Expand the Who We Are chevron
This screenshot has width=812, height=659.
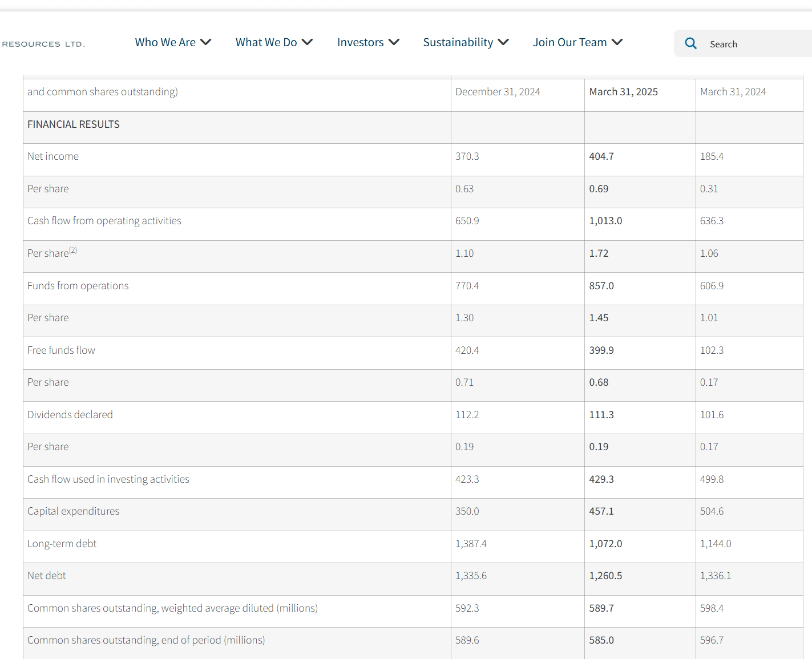pyautogui.click(x=206, y=42)
